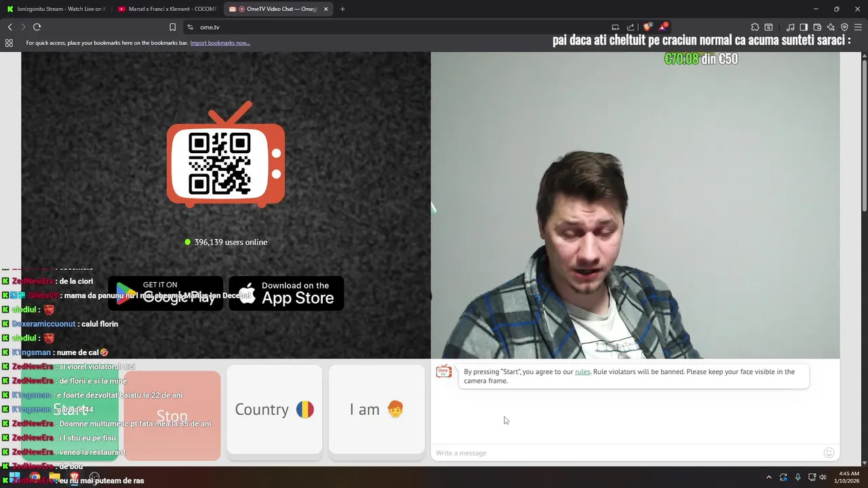Open the Leo AI sparkle icon
The image size is (868, 488).
click(x=831, y=27)
